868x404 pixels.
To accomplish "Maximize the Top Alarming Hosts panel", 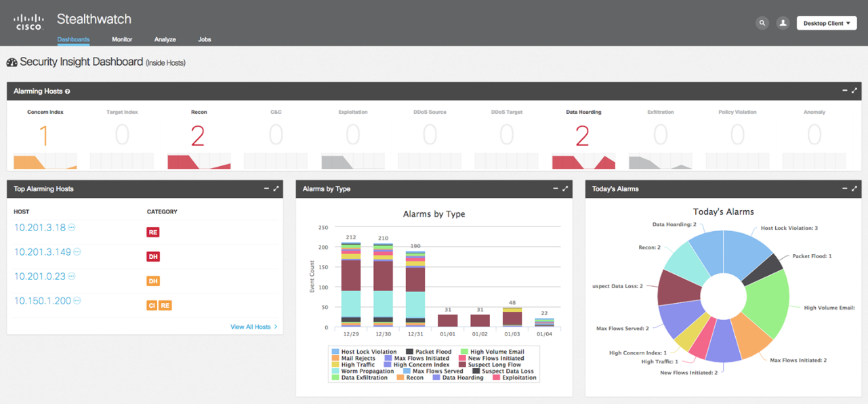I will pyautogui.click(x=276, y=188).
